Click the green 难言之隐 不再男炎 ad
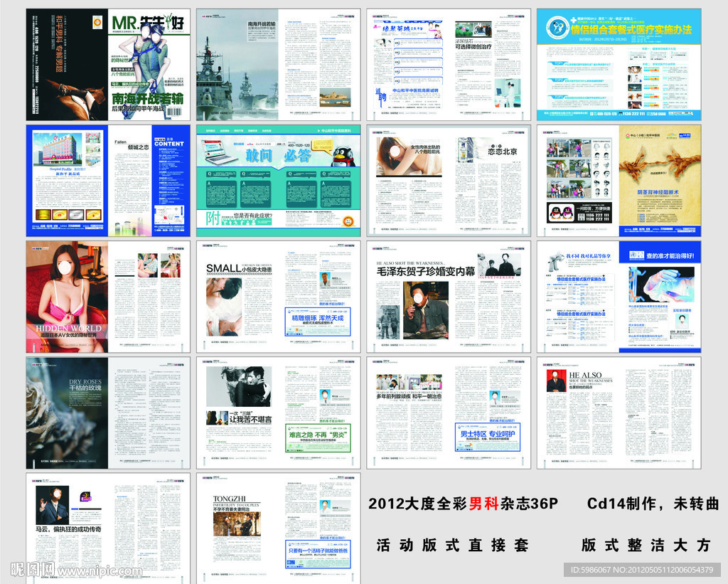The width and height of the screenshot is (728, 584). (318, 437)
